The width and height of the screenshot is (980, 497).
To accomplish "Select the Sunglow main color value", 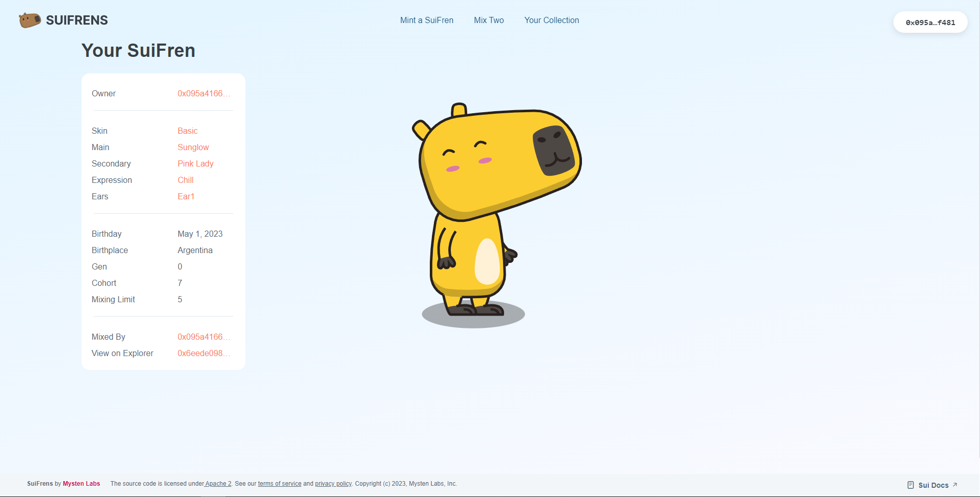I will click(193, 148).
